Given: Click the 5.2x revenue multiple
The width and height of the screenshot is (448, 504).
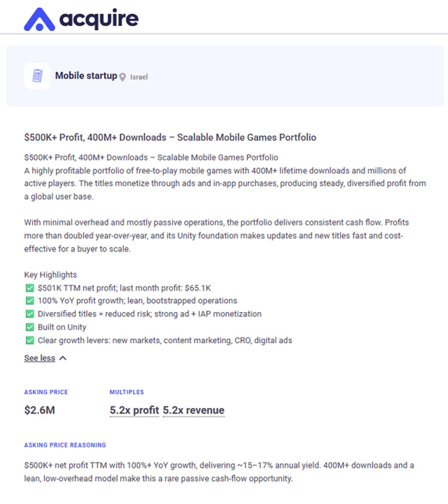Looking at the screenshot, I should click(x=193, y=410).
